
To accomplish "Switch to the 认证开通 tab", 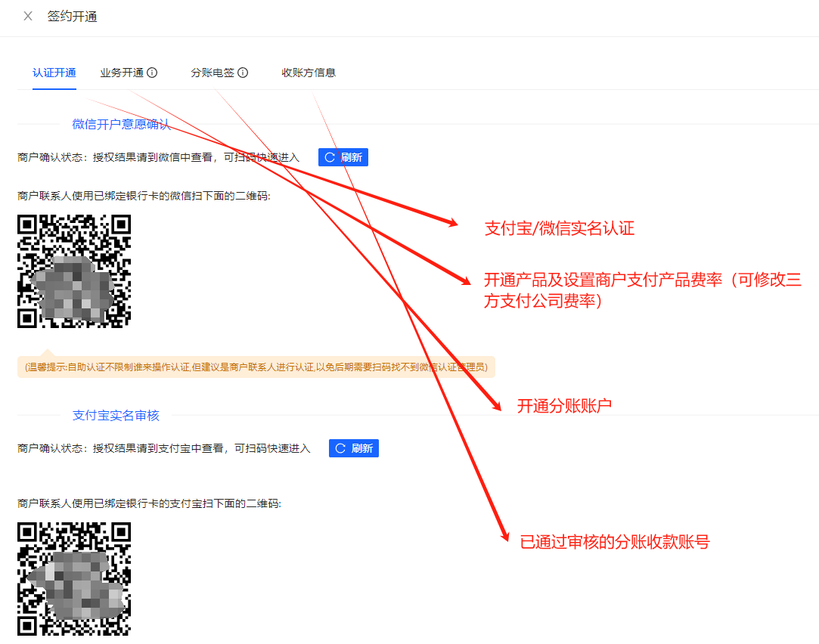I will pyautogui.click(x=54, y=73).
